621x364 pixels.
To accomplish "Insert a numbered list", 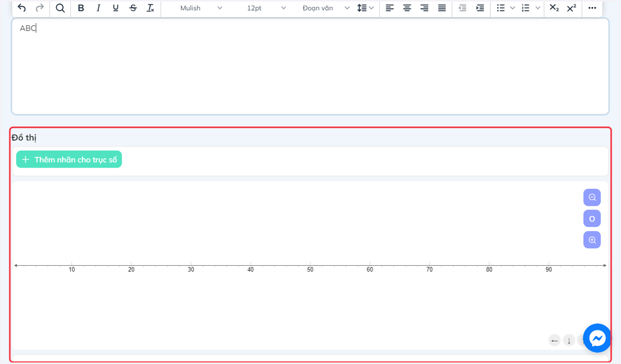I will click(526, 8).
